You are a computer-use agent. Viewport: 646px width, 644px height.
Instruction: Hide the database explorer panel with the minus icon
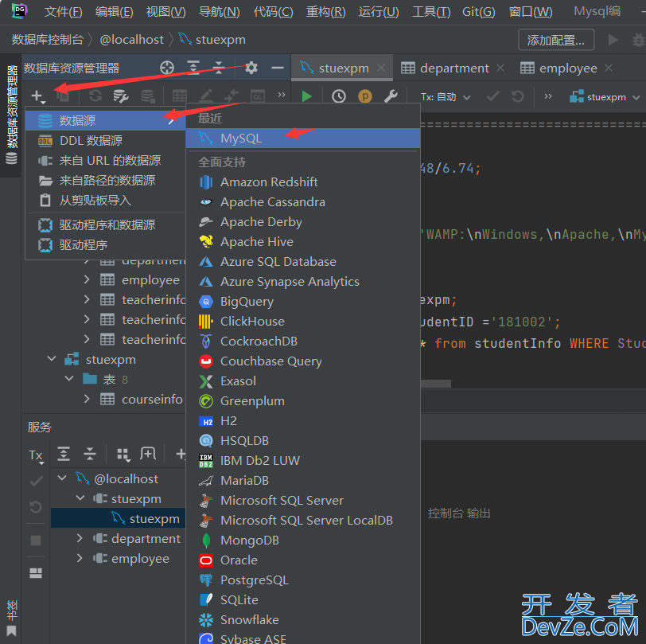tap(278, 68)
